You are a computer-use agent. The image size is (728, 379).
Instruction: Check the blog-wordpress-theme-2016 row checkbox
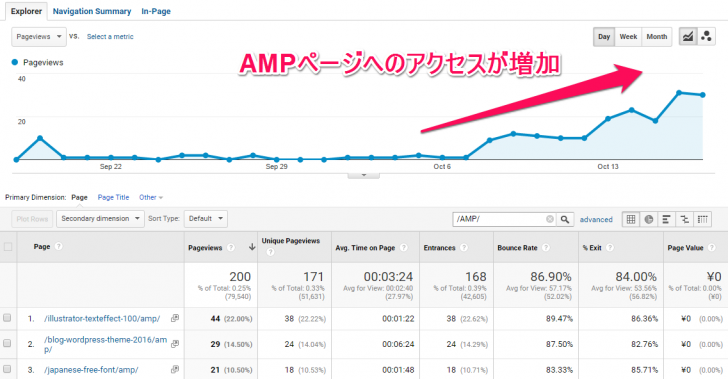[7, 343]
